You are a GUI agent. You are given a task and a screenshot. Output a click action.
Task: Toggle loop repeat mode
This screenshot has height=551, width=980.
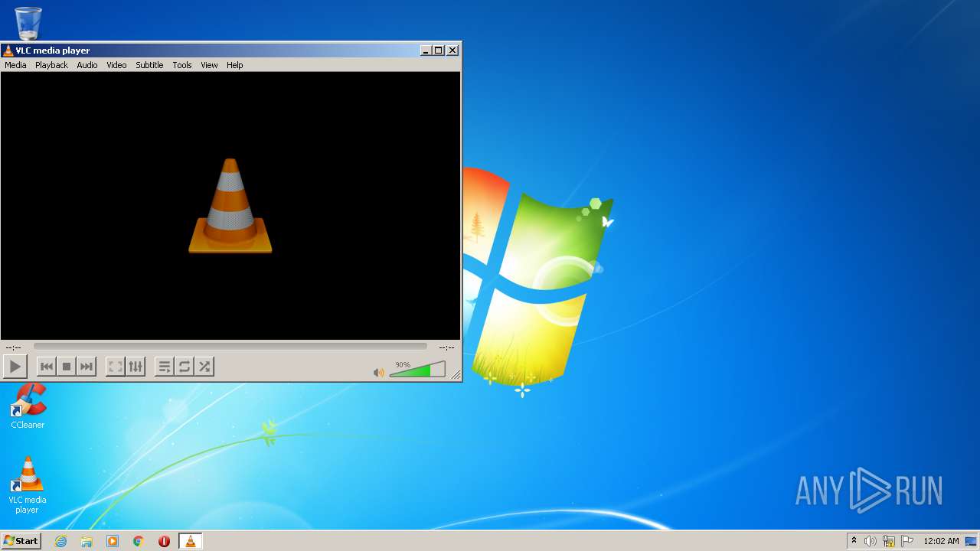coord(185,367)
